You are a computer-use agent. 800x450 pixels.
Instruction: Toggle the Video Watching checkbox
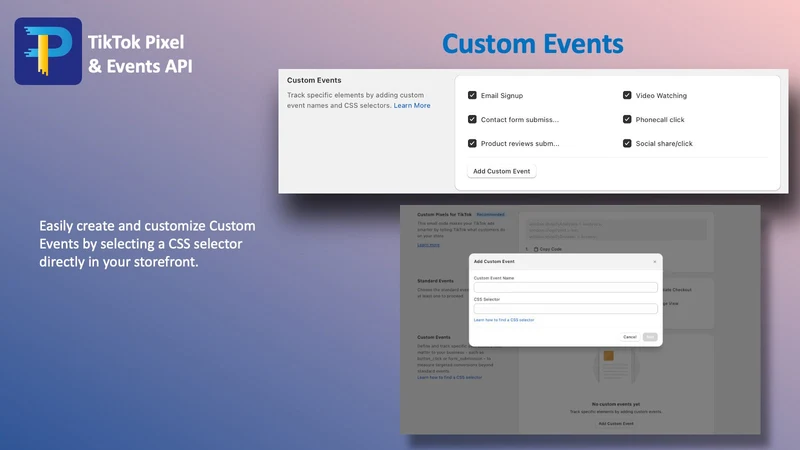click(x=627, y=95)
